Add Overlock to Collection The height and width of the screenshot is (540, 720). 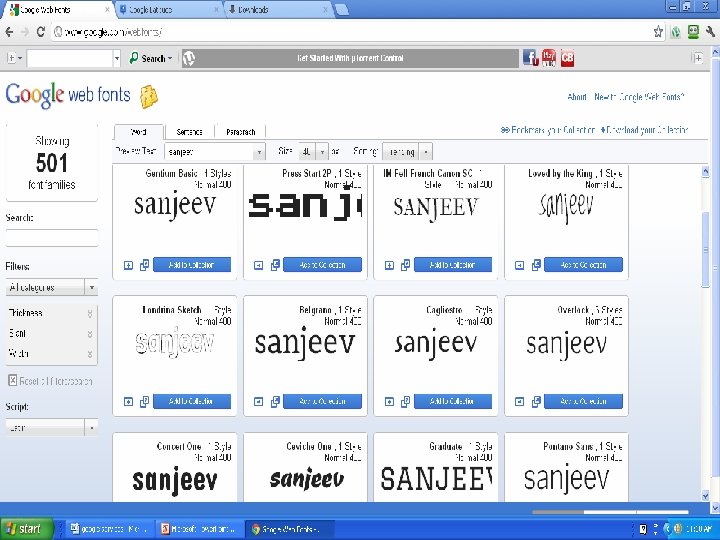pos(583,401)
